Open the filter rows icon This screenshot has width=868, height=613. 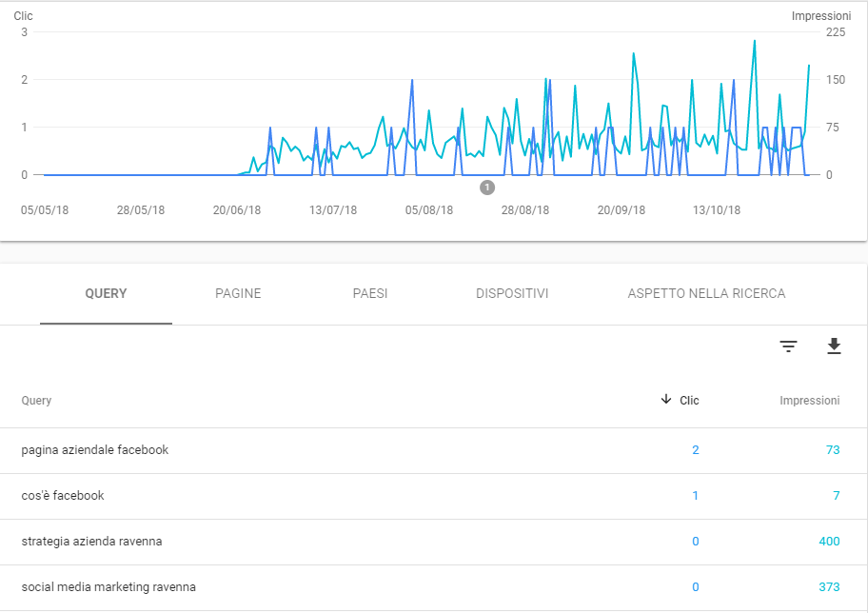[788, 346]
